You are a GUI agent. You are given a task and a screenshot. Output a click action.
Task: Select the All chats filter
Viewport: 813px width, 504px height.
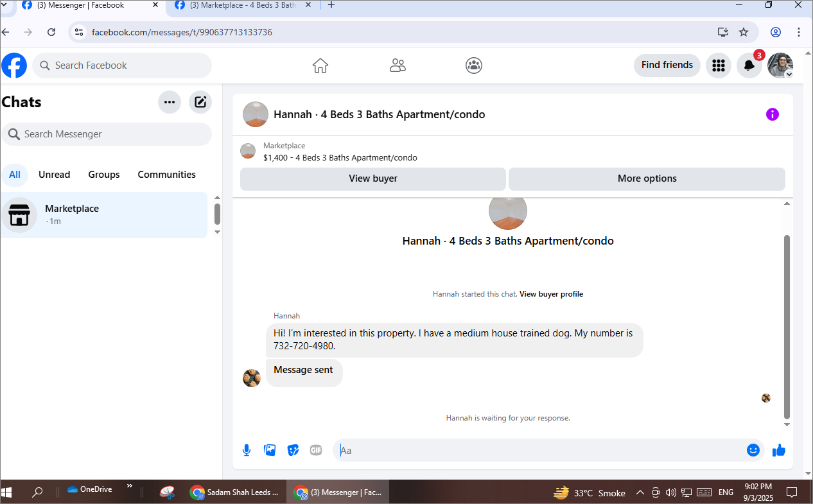point(15,175)
